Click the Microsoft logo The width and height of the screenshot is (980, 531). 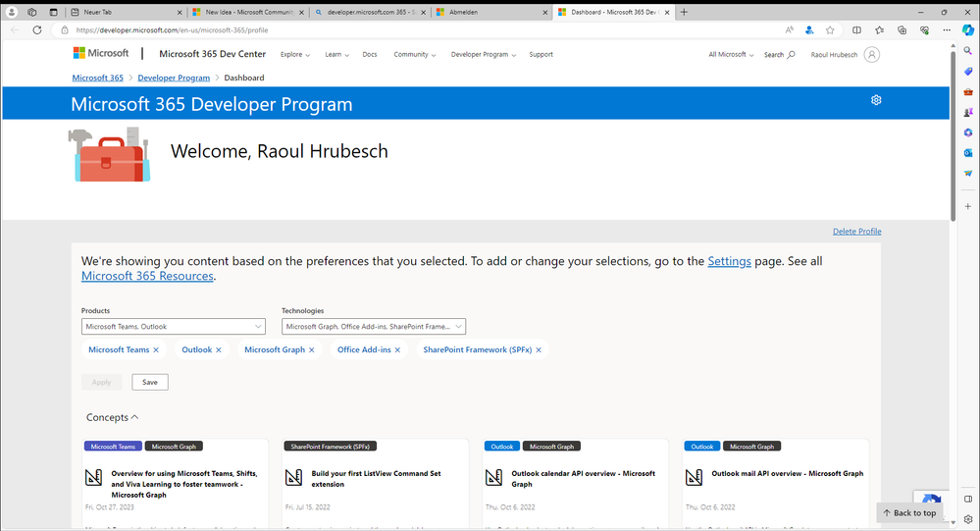(101, 53)
